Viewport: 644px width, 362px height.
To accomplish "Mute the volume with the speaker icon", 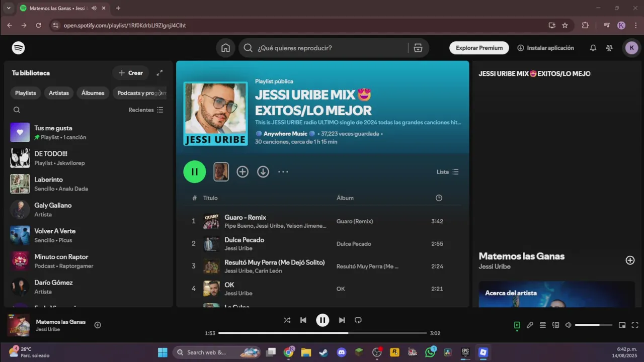I will click(x=569, y=325).
